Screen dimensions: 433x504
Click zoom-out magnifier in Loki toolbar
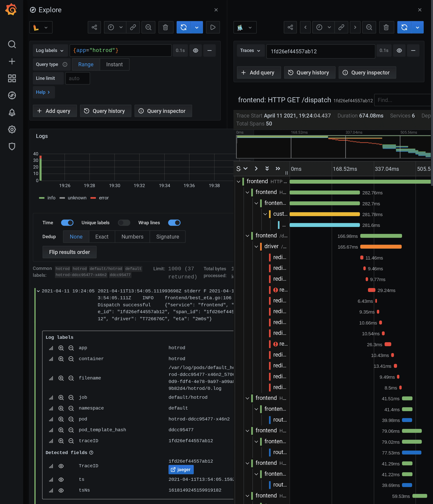[x=148, y=27]
